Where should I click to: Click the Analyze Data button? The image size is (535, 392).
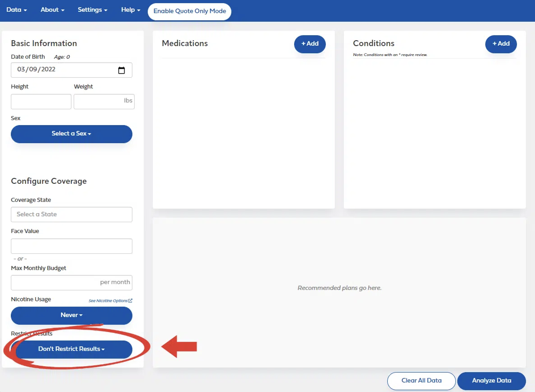491,381
